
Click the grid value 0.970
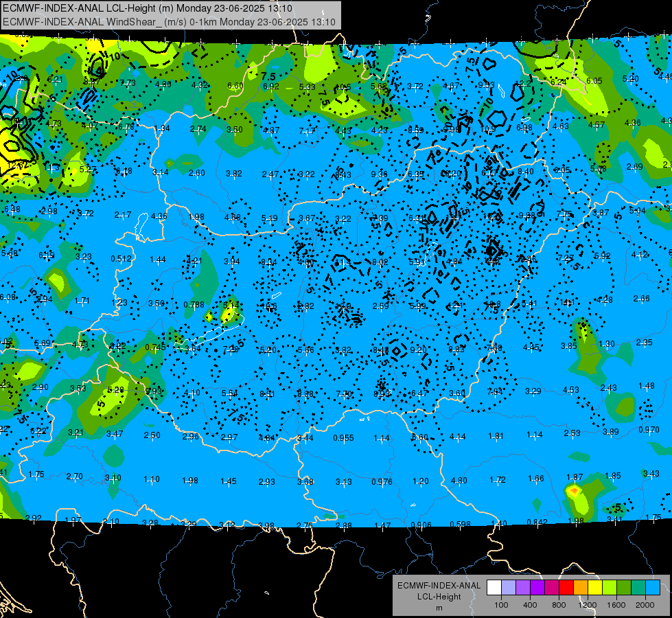tap(649, 429)
